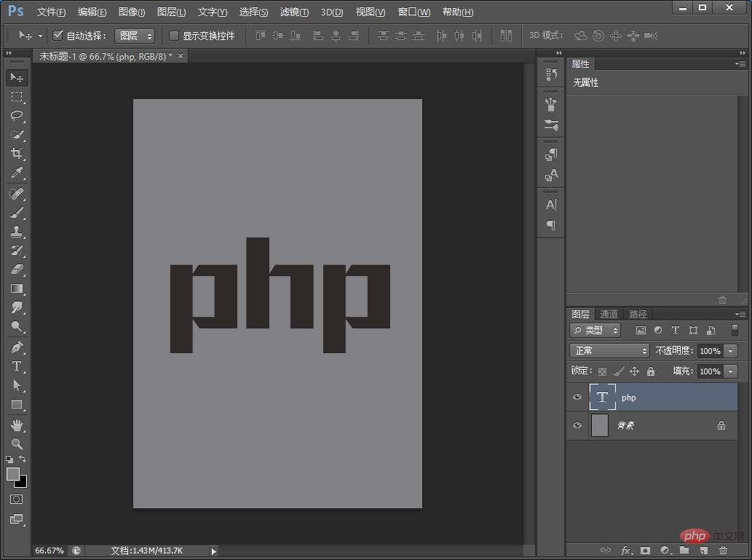Open the Paragraph panel icon
The height and width of the screenshot is (560, 752).
click(551, 225)
